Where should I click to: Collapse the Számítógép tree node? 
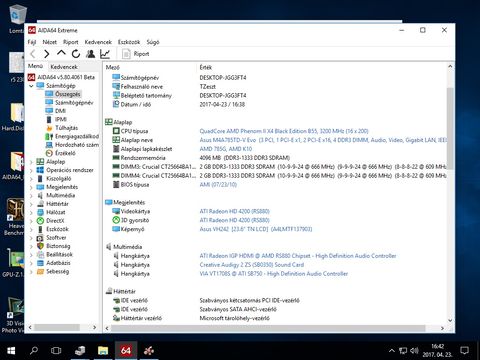tap(31, 86)
